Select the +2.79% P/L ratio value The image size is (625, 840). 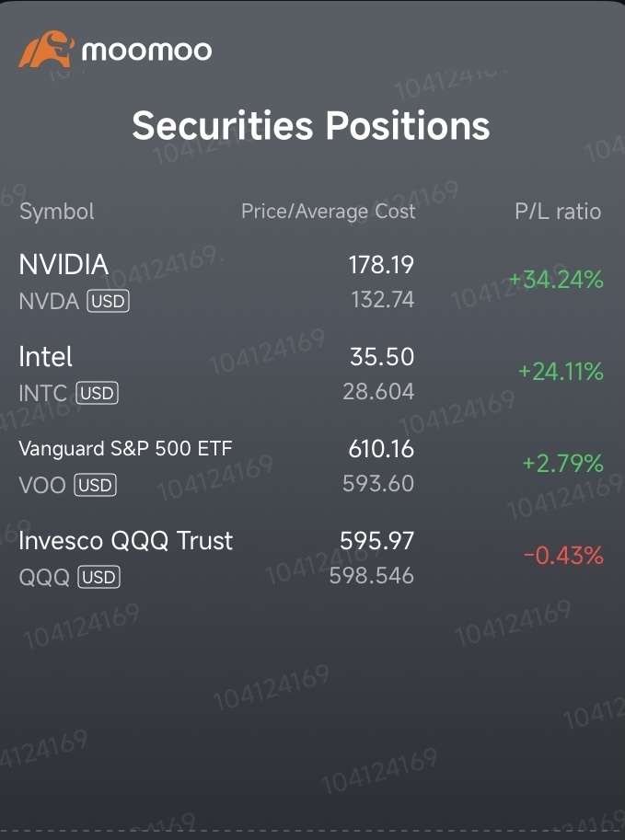(562, 464)
